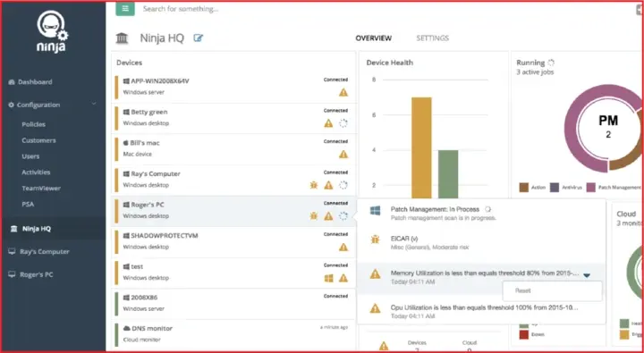The image size is (644, 353).
Task: Click EICAR (v) threat entry text
Action: click(x=404, y=238)
